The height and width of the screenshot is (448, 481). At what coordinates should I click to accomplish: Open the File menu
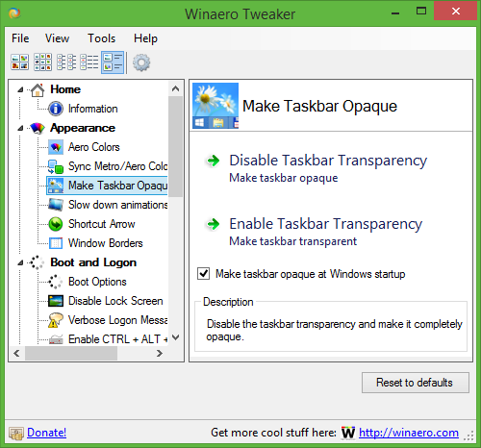click(x=20, y=38)
